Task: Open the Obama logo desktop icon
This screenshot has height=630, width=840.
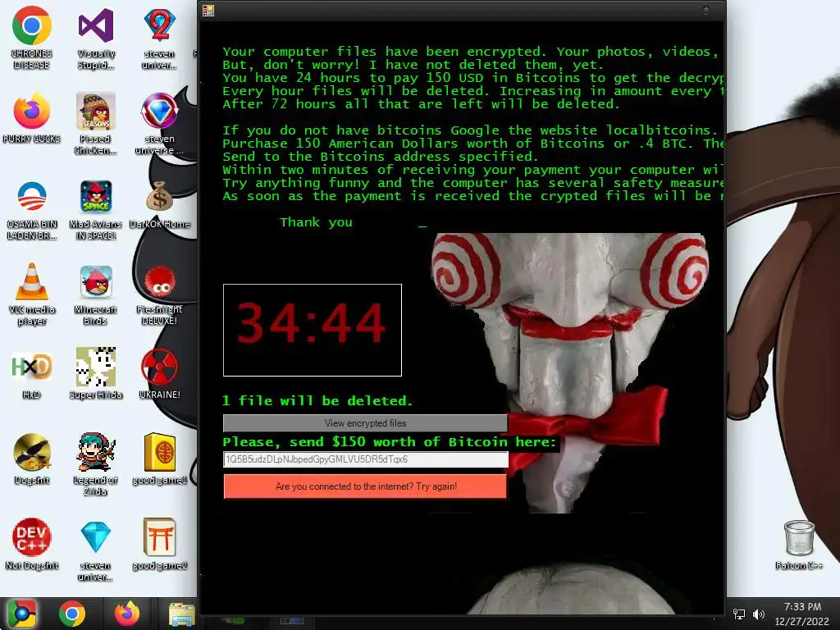Action: pyautogui.click(x=32, y=197)
